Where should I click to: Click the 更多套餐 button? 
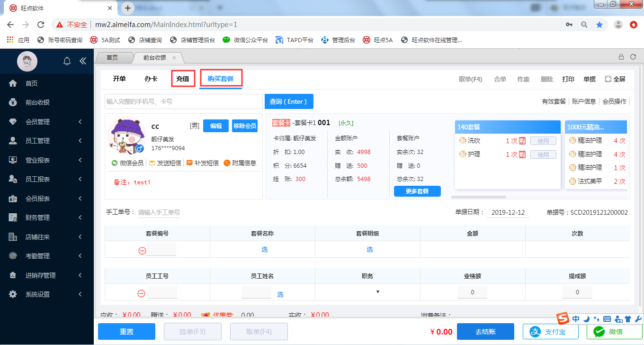pyautogui.click(x=417, y=191)
